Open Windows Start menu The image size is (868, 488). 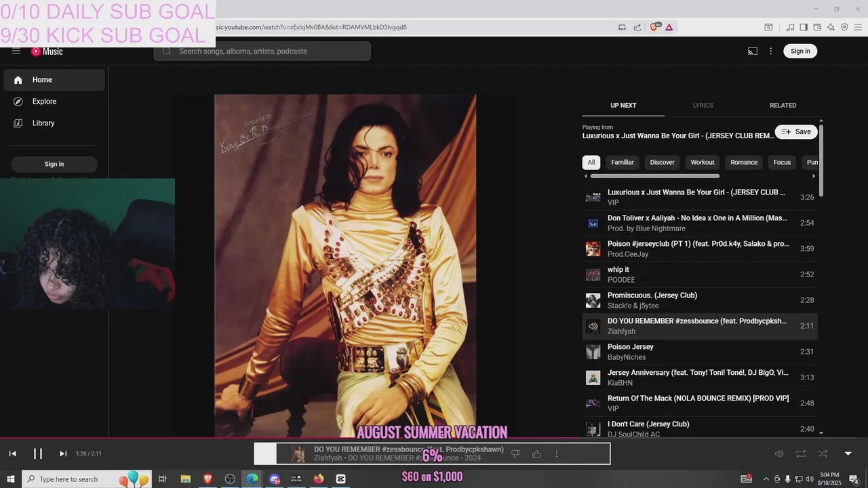point(10,479)
